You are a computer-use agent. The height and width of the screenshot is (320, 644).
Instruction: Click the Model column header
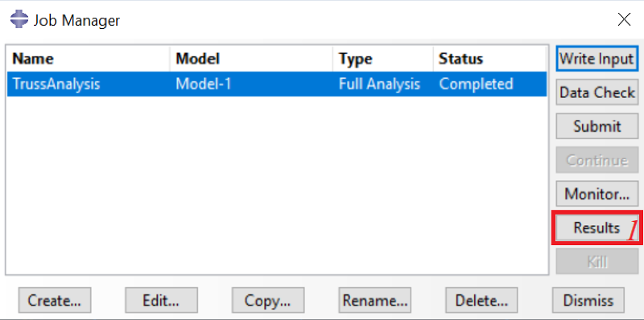tap(251, 59)
